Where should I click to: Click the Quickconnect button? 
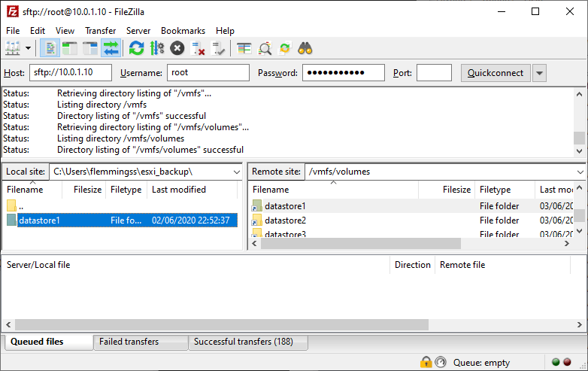pos(496,73)
